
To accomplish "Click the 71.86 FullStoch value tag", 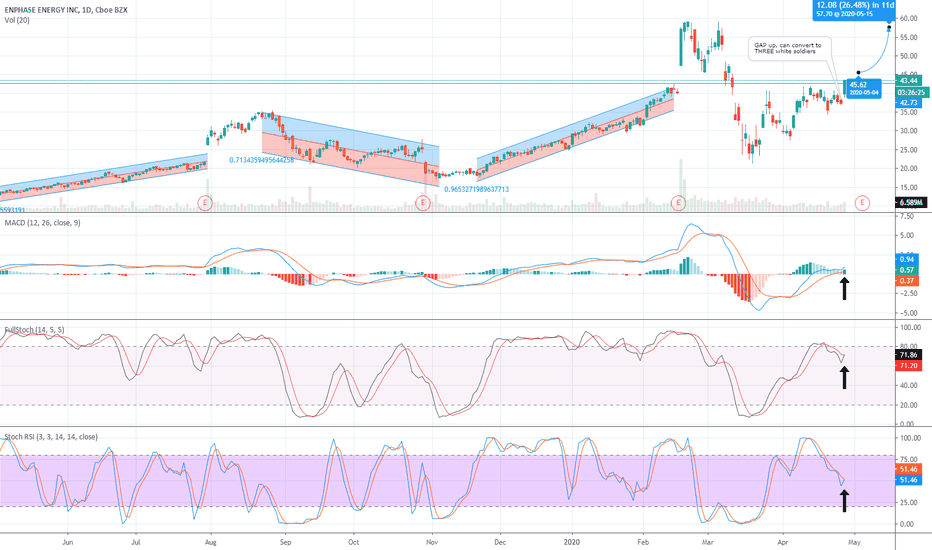I will click(x=909, y=355).
